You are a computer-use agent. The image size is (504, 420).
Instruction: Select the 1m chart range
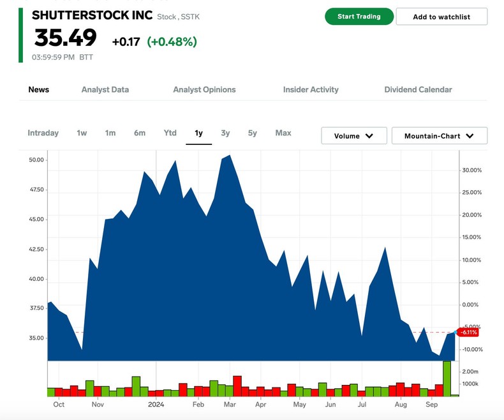pyautogui.click(x=110, y=133)
